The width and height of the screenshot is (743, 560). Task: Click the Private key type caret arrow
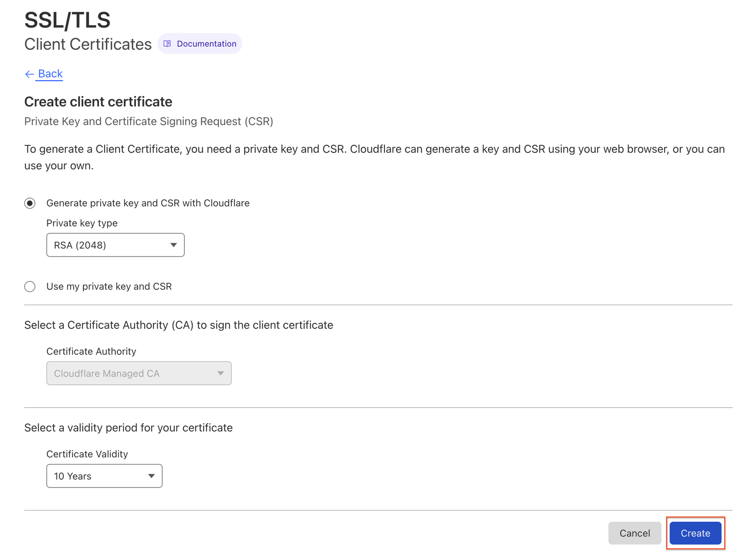(173, 245)
